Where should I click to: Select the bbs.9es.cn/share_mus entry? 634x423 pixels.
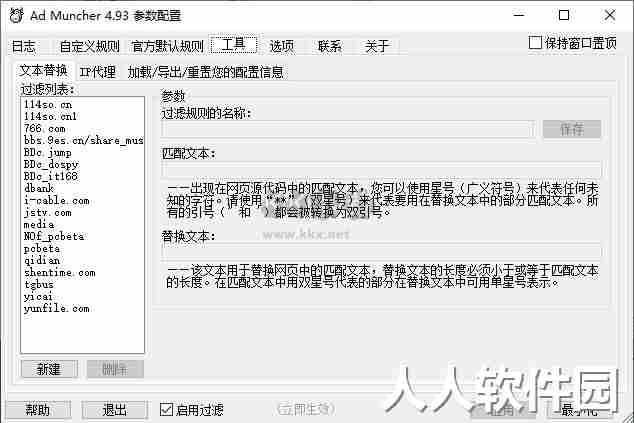tap(82, 141)
